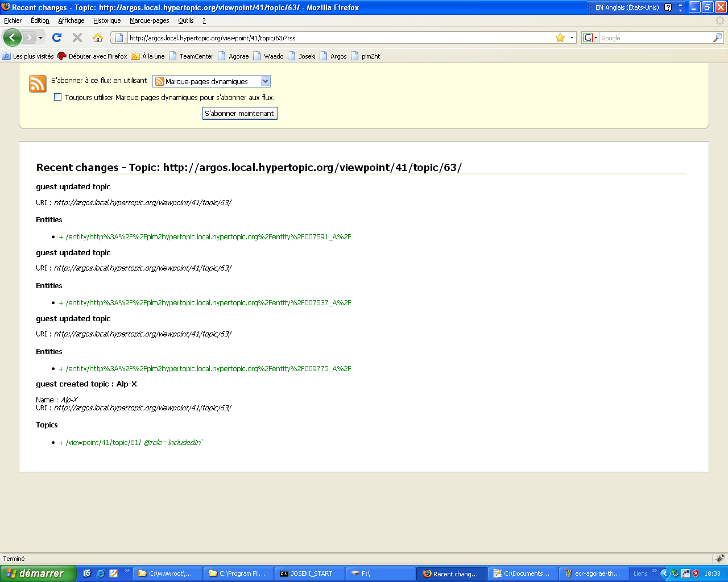Screen dimensions: 728x582
Task: Click the Topics section label
Action: pyautogui.click(x=47, y=425)
